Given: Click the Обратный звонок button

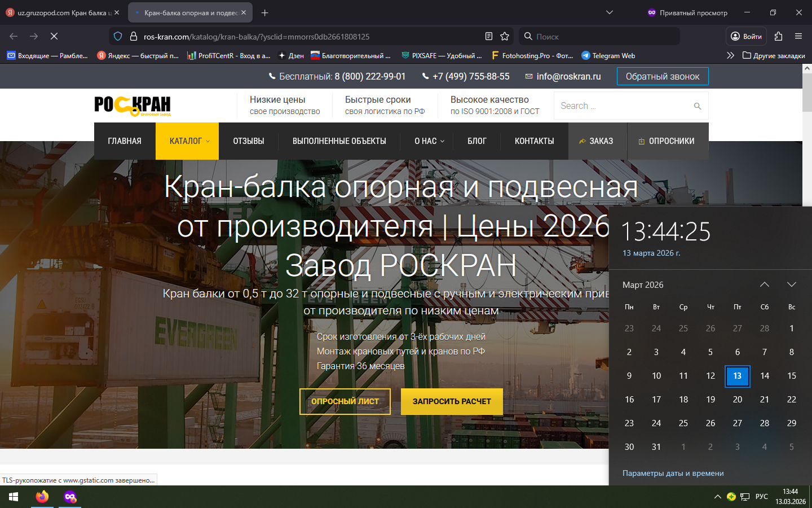Looking at the screenshot, I should click(x=662, y=76).
